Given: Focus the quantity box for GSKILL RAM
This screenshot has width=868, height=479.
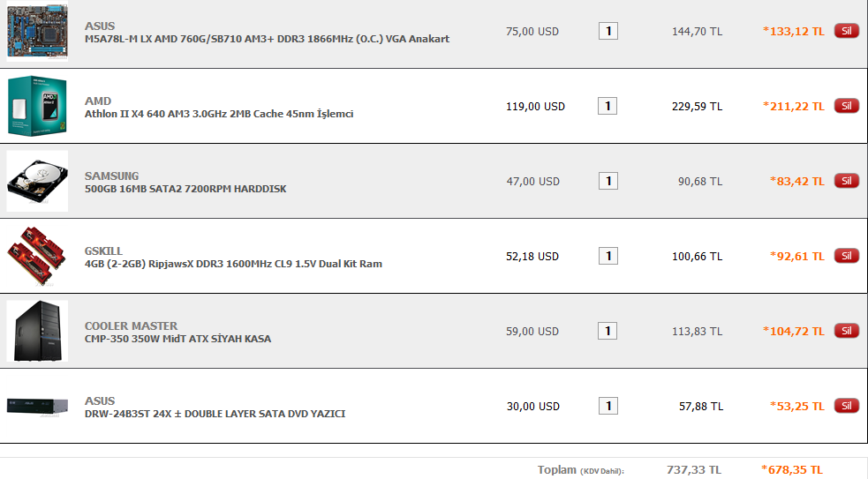Looking at the screenshot, I should tap(608, 257).
